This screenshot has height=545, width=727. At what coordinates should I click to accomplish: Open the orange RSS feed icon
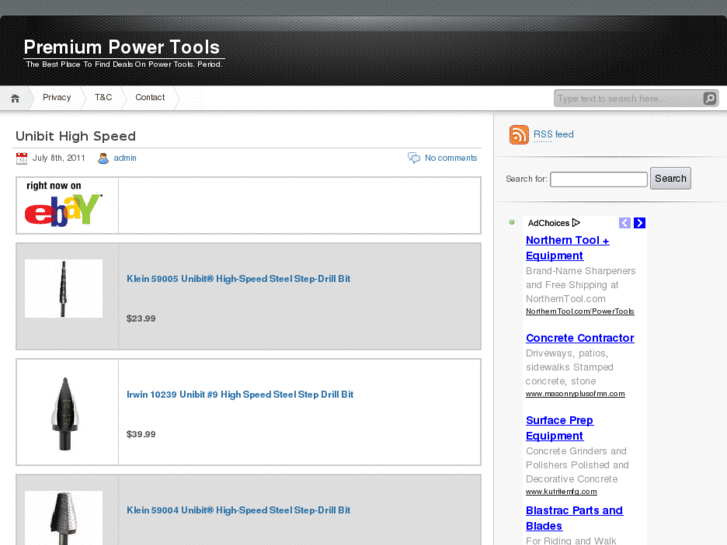519,135
